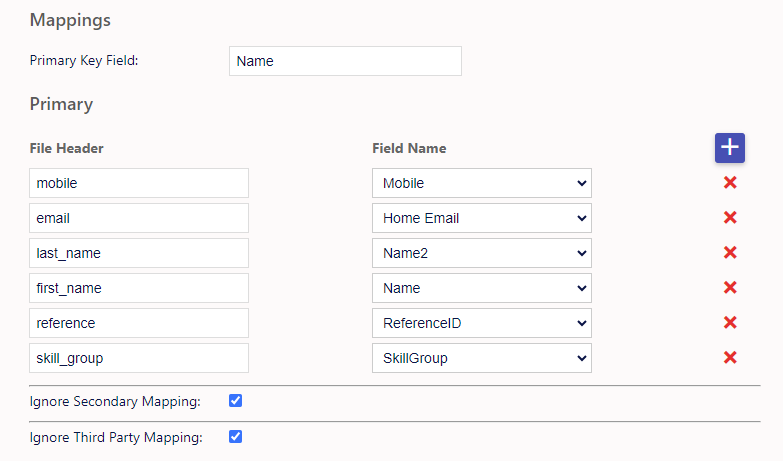Edit the skill_group file header field
Screen dimensions: 783x461
[x=139, y=358]
